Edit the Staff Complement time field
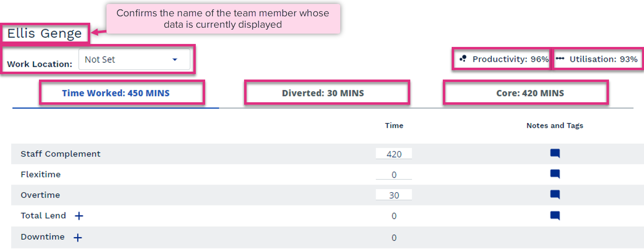644x249 pixels. pyautogui.click(x=394, y=154)
